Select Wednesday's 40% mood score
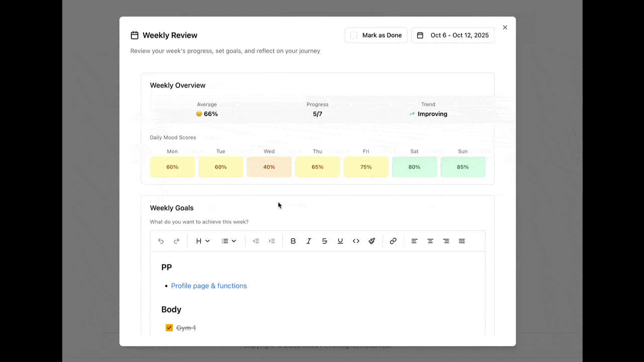 coord(269,166)
